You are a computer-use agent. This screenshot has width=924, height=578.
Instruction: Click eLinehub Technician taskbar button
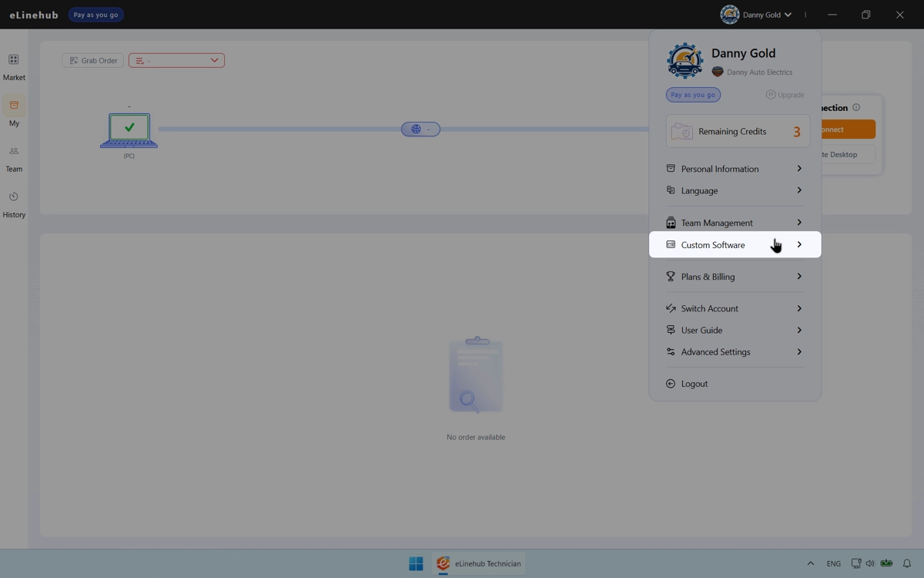pos(479,563)
